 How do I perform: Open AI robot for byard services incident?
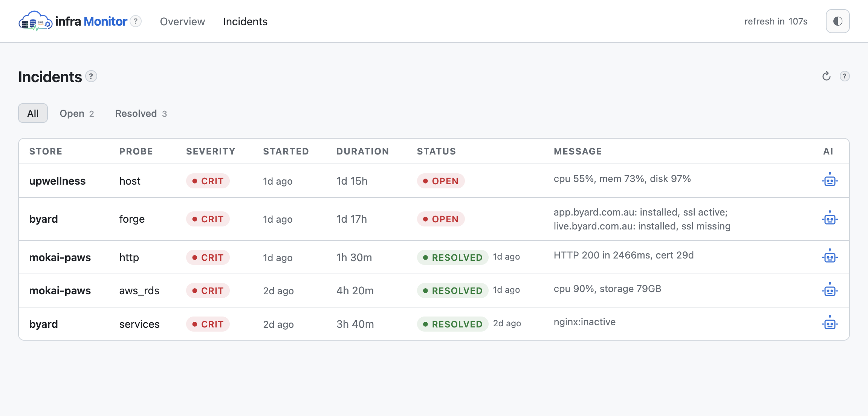click(x=830, y=323)
